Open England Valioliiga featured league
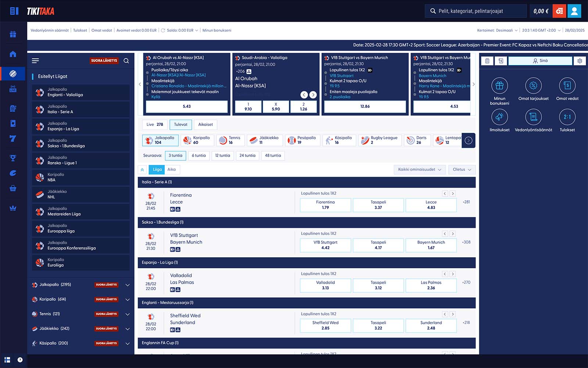588x368 pixels. (80, 92)
